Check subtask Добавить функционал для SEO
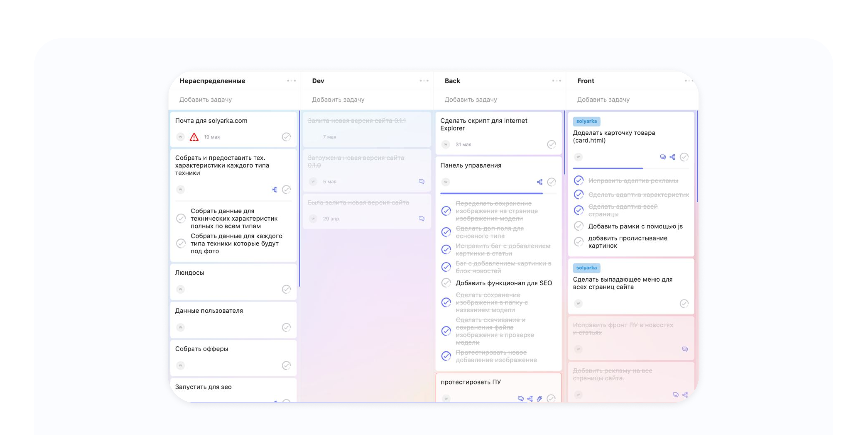 click(446, 283)
